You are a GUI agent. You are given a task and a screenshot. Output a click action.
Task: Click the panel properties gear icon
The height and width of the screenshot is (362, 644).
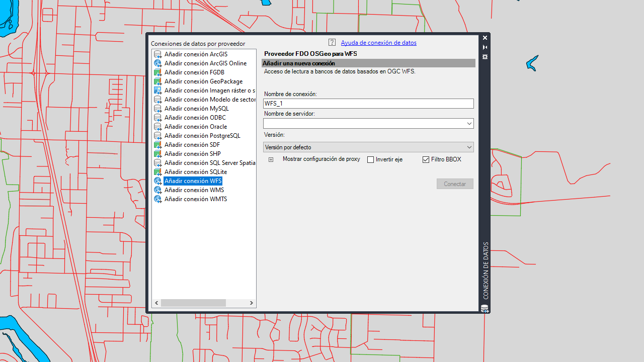tap(485, 57)
